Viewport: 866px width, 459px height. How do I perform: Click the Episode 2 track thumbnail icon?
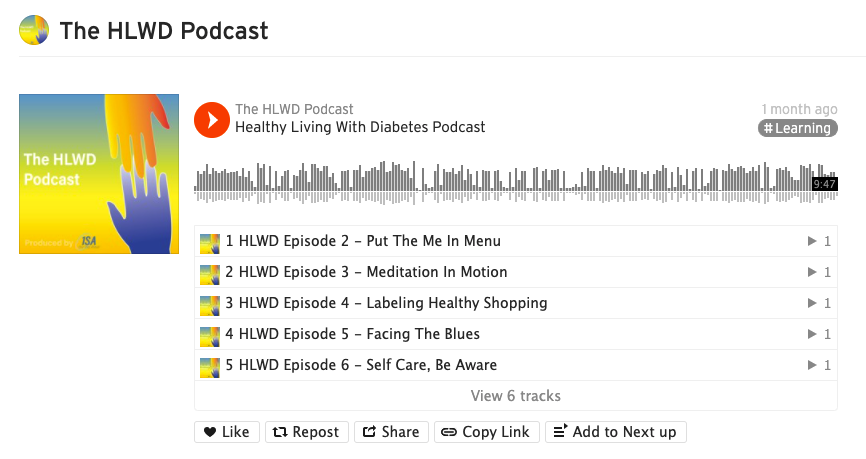point(209,242)
